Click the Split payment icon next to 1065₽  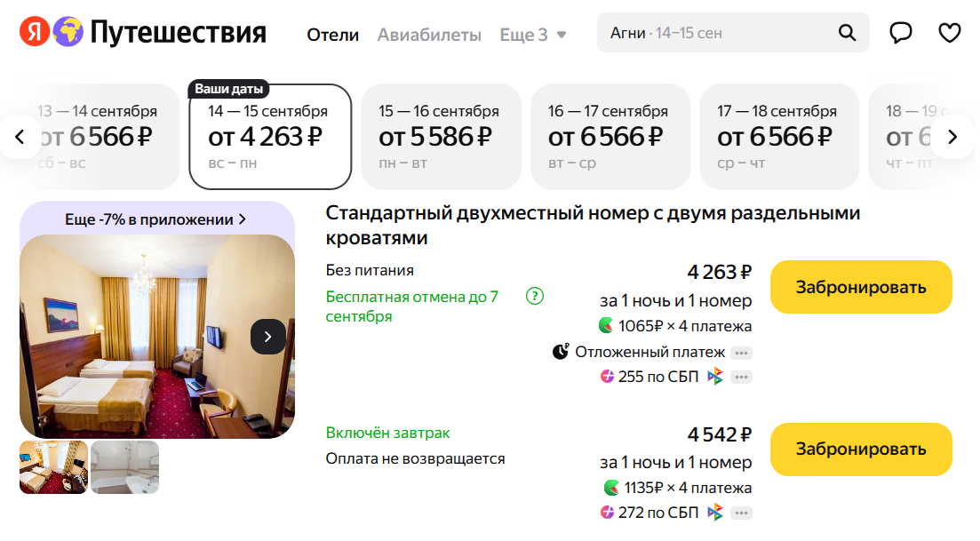pyautogui.click(x=607, y=326)
